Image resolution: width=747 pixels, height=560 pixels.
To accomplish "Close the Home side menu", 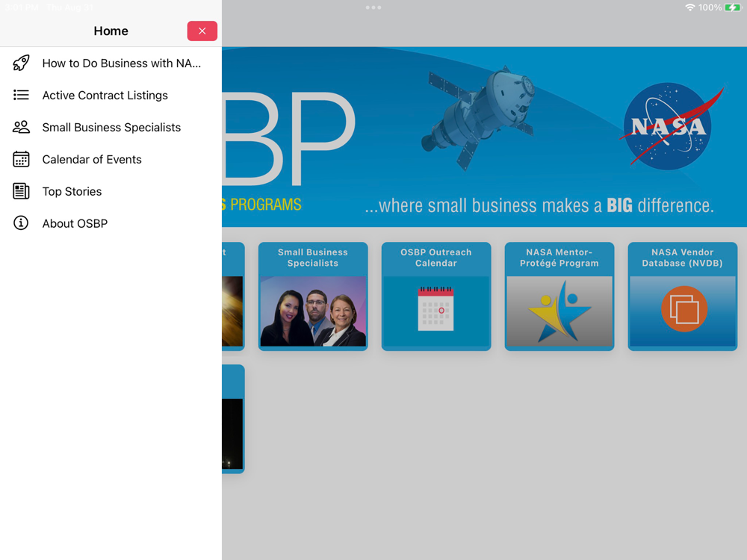I will (202, 31).
